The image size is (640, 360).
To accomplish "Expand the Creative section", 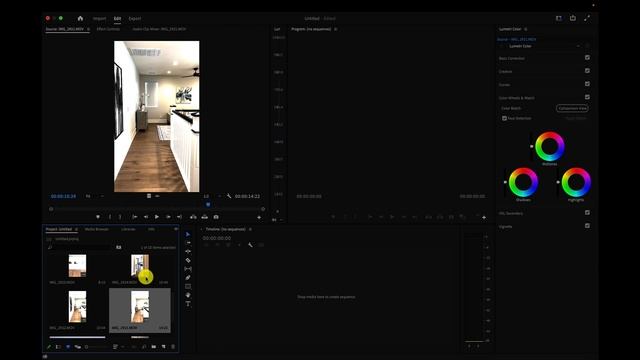I will coord(505,71).
